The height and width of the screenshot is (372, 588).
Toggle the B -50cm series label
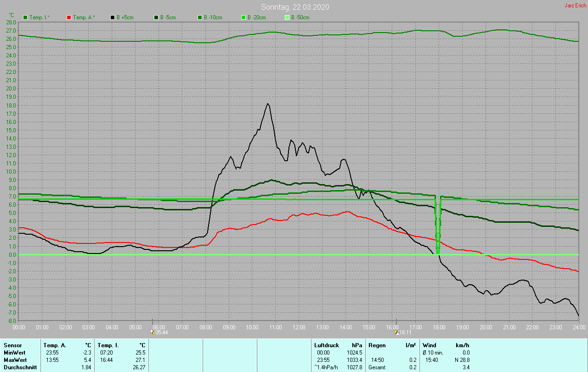pyautogui.click(x=300, y=17)
